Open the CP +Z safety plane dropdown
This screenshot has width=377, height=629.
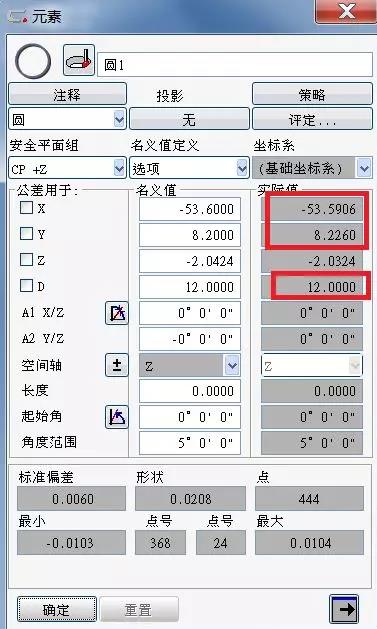[119, 168]
